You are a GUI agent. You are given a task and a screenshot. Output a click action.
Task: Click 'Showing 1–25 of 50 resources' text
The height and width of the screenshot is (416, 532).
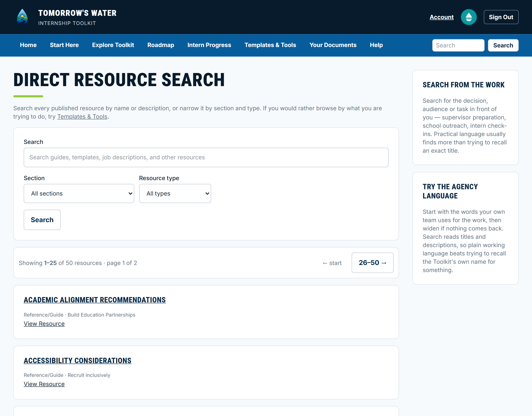(x=60, y=263)
